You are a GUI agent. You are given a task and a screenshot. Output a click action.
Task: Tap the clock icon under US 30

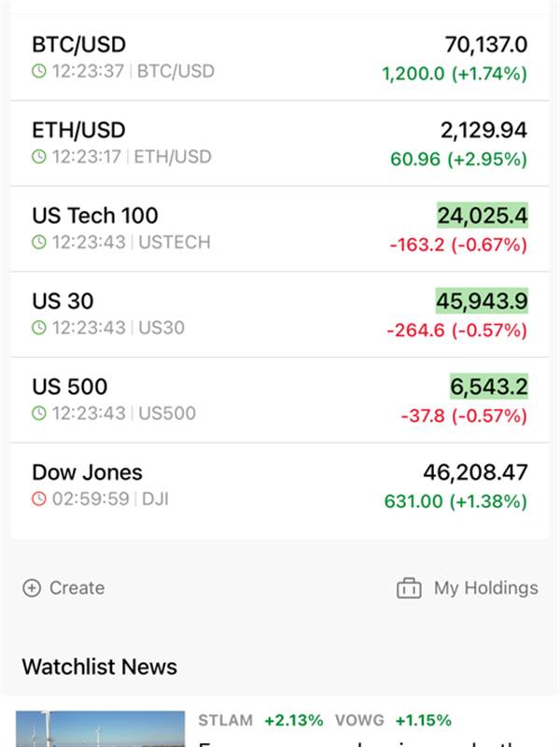pyautogui.click(x=38, y=328)
